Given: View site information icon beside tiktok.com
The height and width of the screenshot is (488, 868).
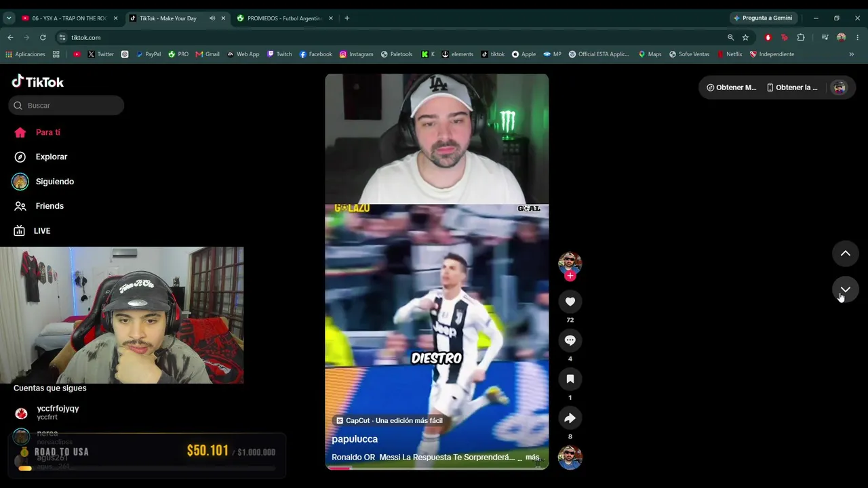Looking at the screenshot, I should coord(62,37).
